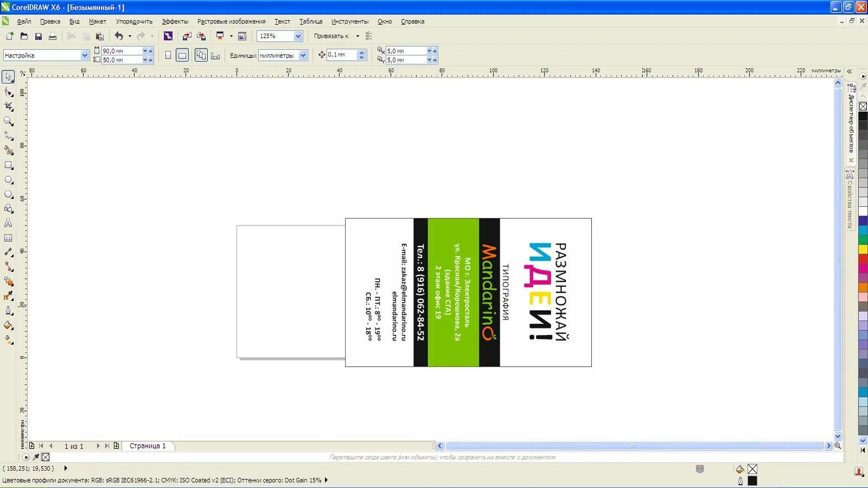868x488 pixels.
Task: Paste from the clipboard
Action: (100, 36)
